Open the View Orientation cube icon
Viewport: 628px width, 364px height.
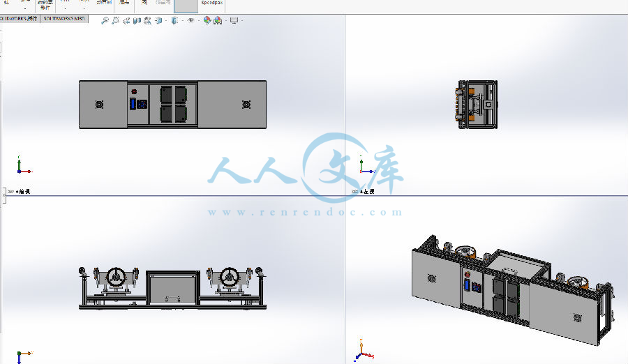pyautogui.click(x=158, y=21)
